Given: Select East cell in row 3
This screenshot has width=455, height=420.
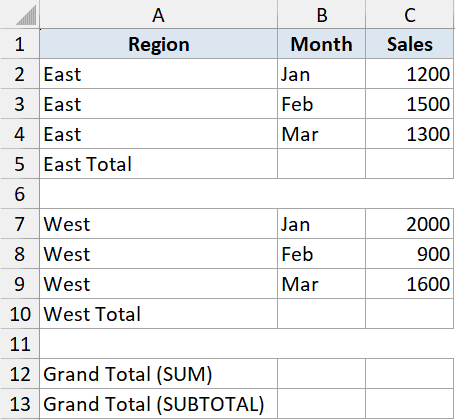Looking at the screenshot, I should pyautogui.click(x=158, y=104).
